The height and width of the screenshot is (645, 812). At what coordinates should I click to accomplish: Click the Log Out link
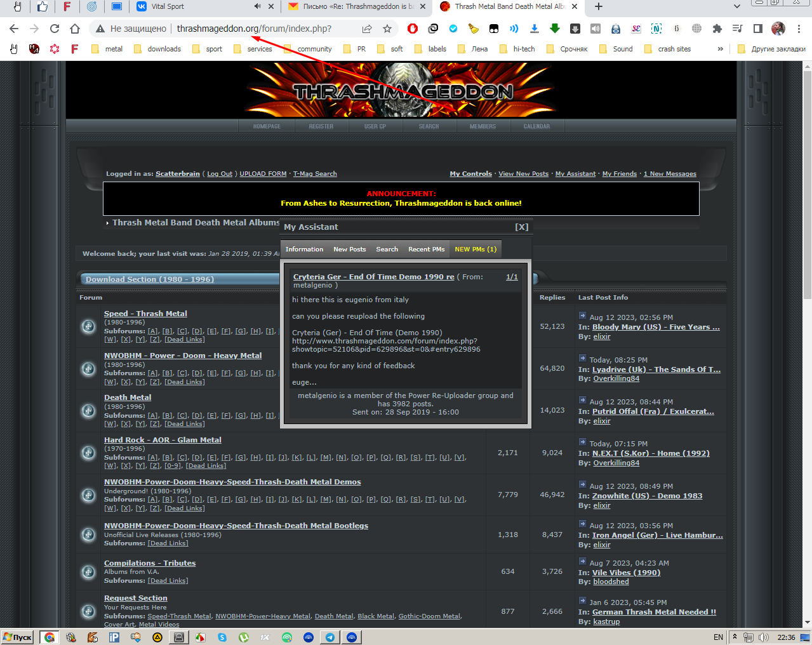tap(220, 174)
